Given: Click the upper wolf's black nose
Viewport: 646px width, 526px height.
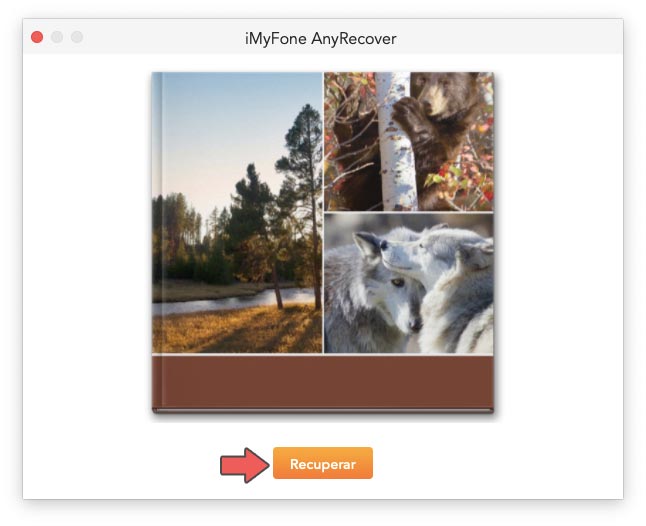Looking at the screenshot, I should [384, 245].
